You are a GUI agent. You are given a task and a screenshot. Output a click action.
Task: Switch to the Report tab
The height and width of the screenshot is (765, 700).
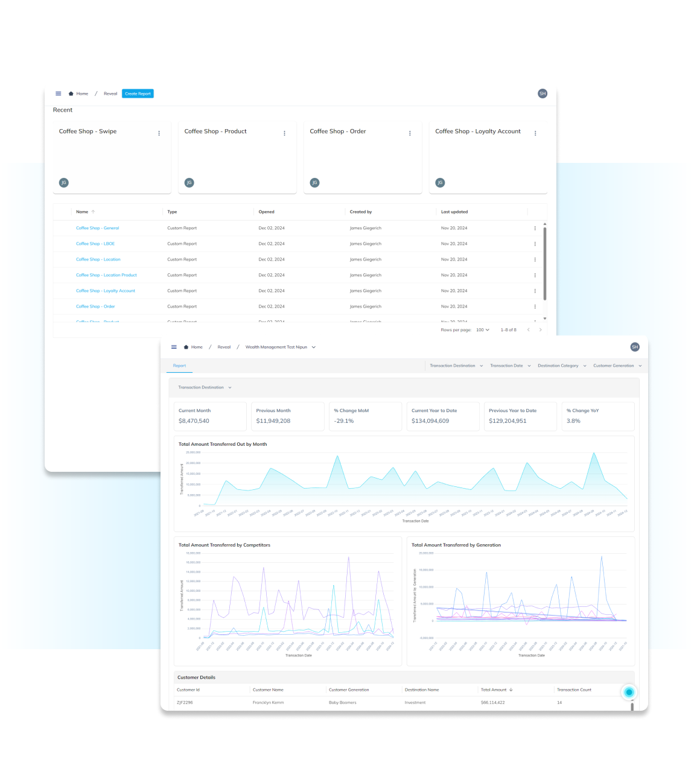pyautogui.click(x=179, y=366)
